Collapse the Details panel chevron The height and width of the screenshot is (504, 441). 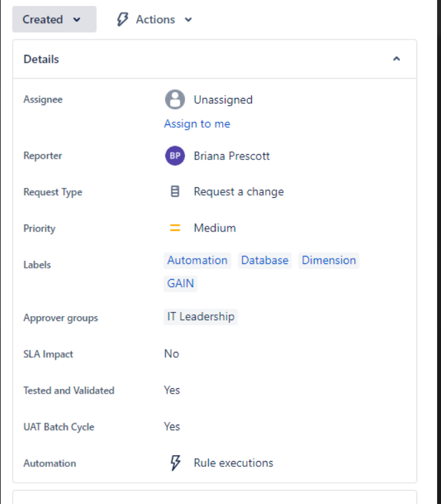(397, 59)
